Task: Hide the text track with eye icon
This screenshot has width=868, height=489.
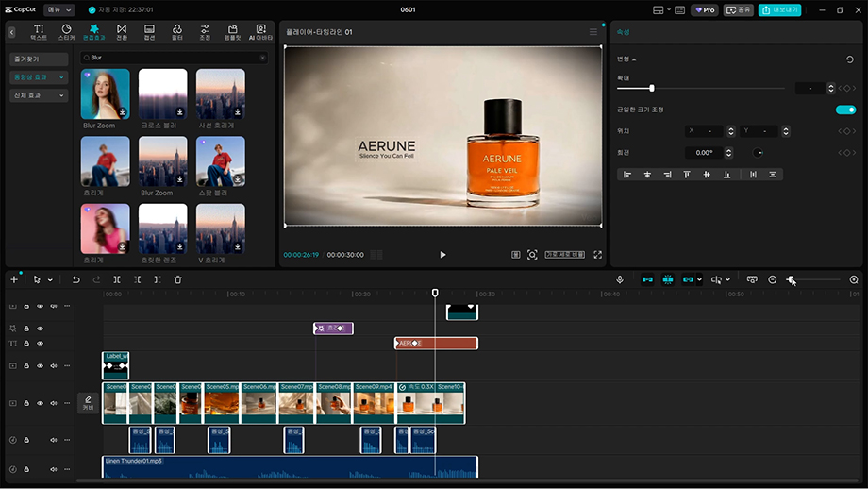Action: (x=40, y=344)
